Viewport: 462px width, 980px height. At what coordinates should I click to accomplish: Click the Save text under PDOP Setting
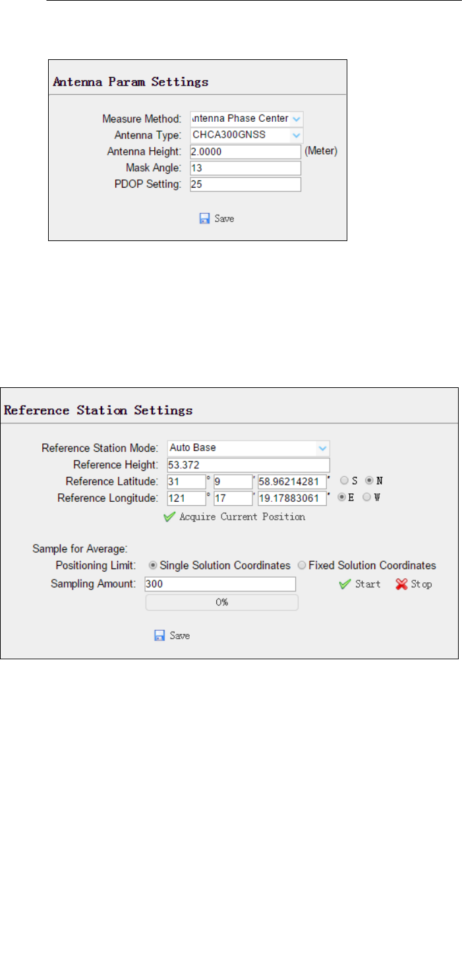pos(224,219)
